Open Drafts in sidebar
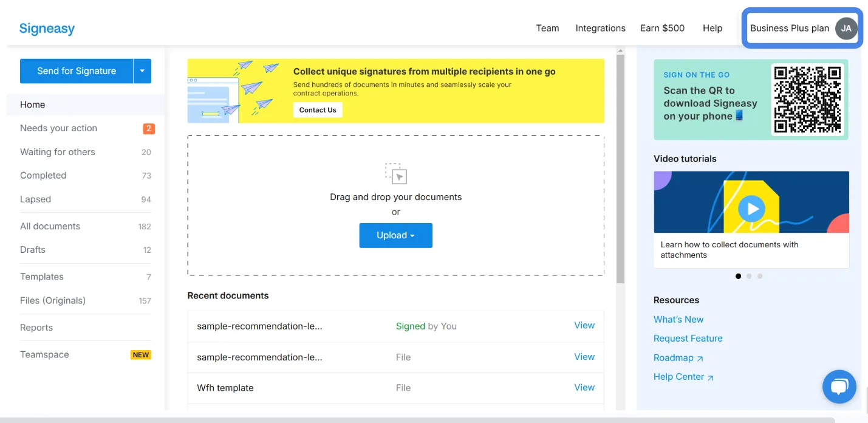Image resolution: width=868 pixels, height=423 pixels. pyautogui.click(x=86, y=250)
